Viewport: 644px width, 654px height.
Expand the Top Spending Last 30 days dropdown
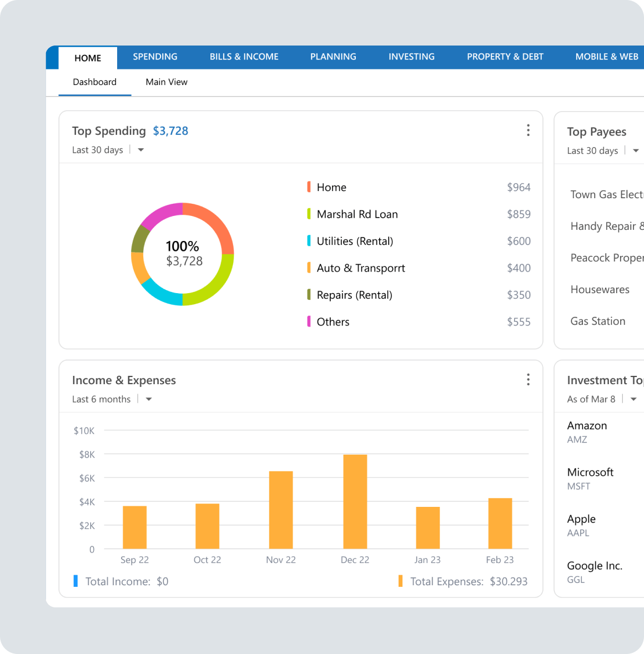(x=140, y=150)
